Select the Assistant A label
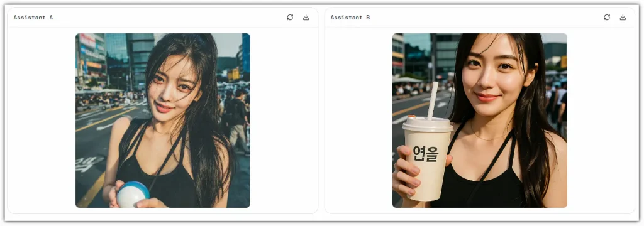 (33, 18)
